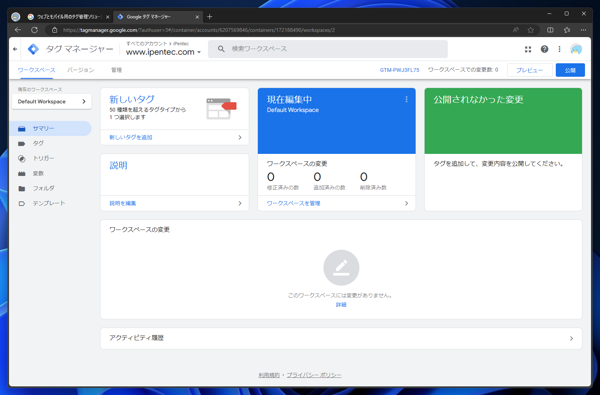600x395 pixels.
Task: Add page to favorites star icon
Action: (x=531, y=30)
